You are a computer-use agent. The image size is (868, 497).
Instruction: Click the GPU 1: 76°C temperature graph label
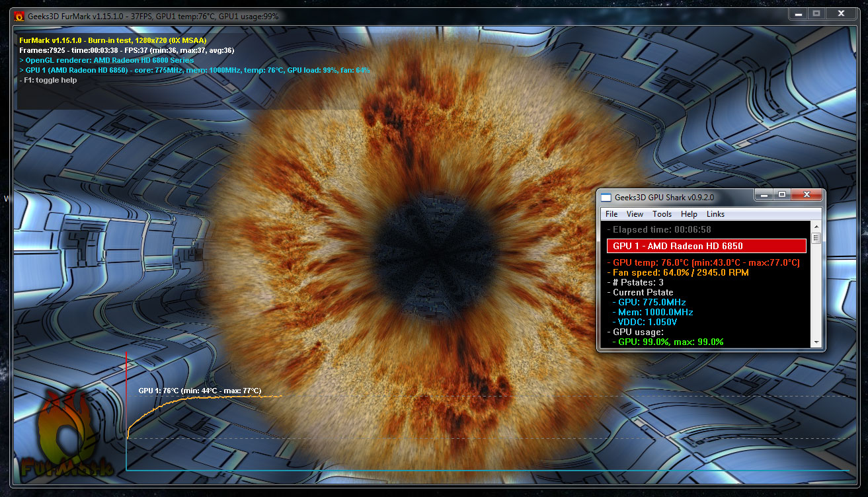(x=200, y=391)
